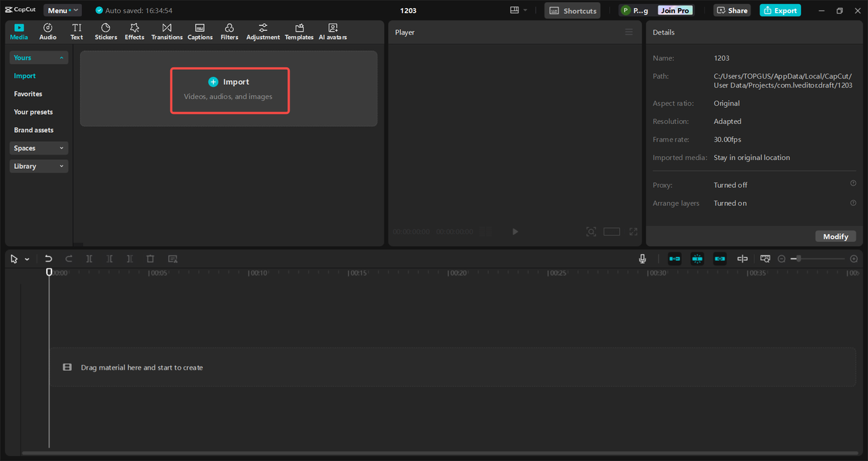Open the Effects panel
Image resolution: width=868 pixels, height=461 pixels.
coord(134,31)
